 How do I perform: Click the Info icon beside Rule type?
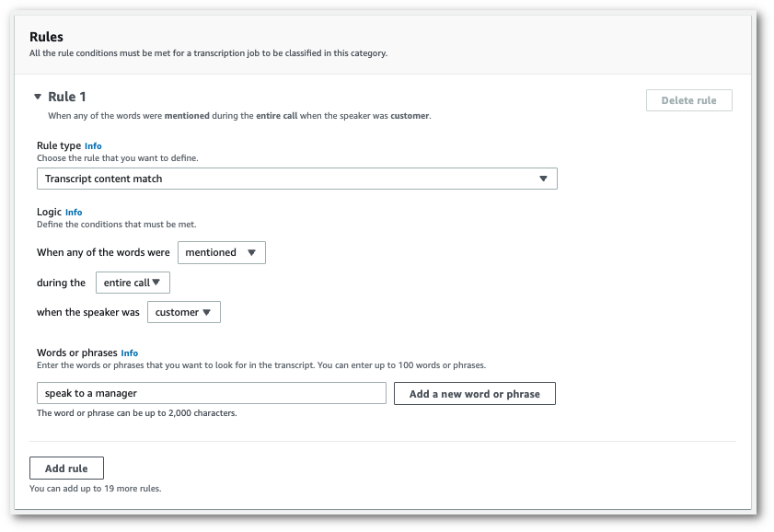(93, 145)
